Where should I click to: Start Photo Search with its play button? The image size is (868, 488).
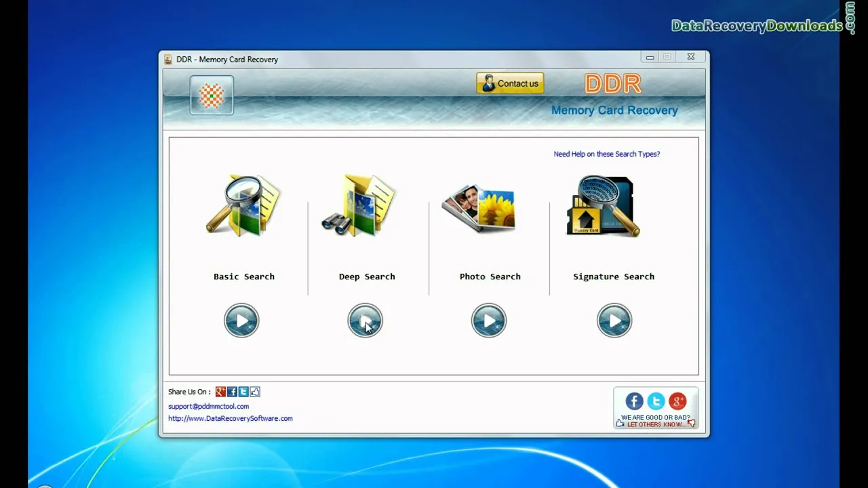489,321
